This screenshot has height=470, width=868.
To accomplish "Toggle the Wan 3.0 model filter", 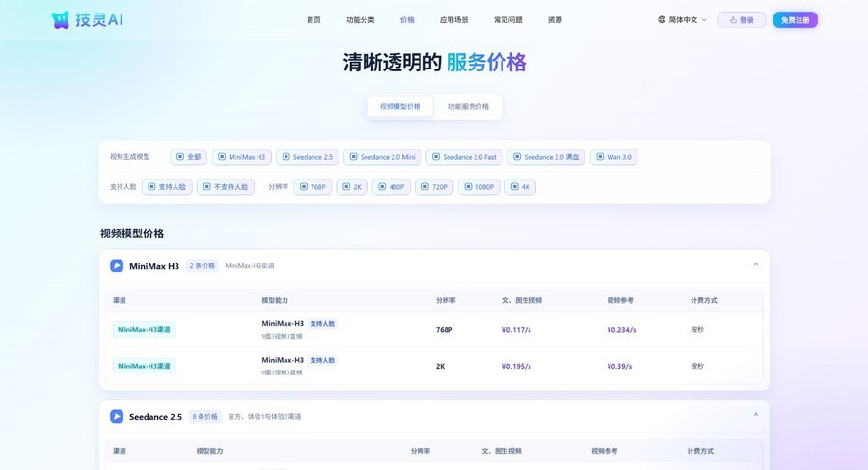I will click(x=614, y=157).
